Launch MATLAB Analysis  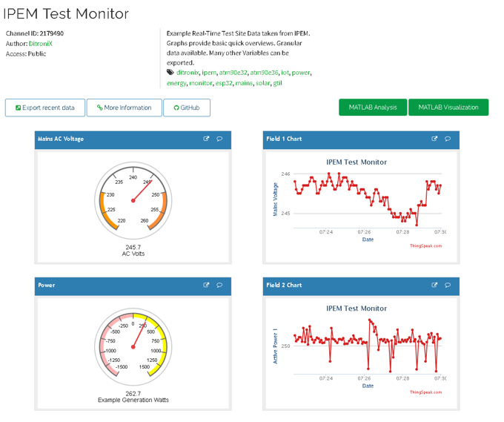(x=373, y=107)
